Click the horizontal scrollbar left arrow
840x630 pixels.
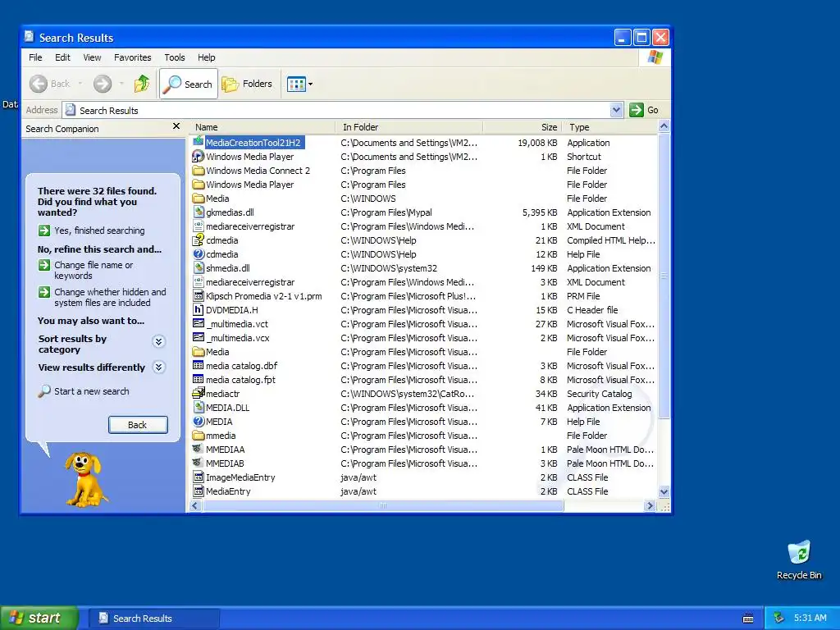[195, 505]
